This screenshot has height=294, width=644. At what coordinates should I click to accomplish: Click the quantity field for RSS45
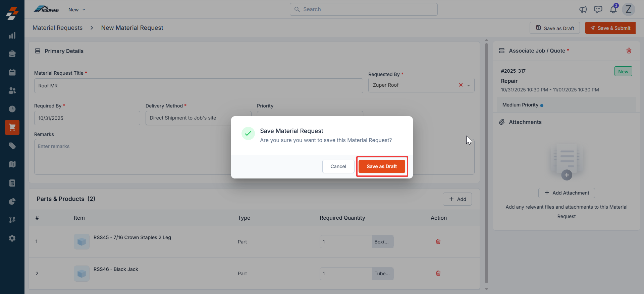345,241
